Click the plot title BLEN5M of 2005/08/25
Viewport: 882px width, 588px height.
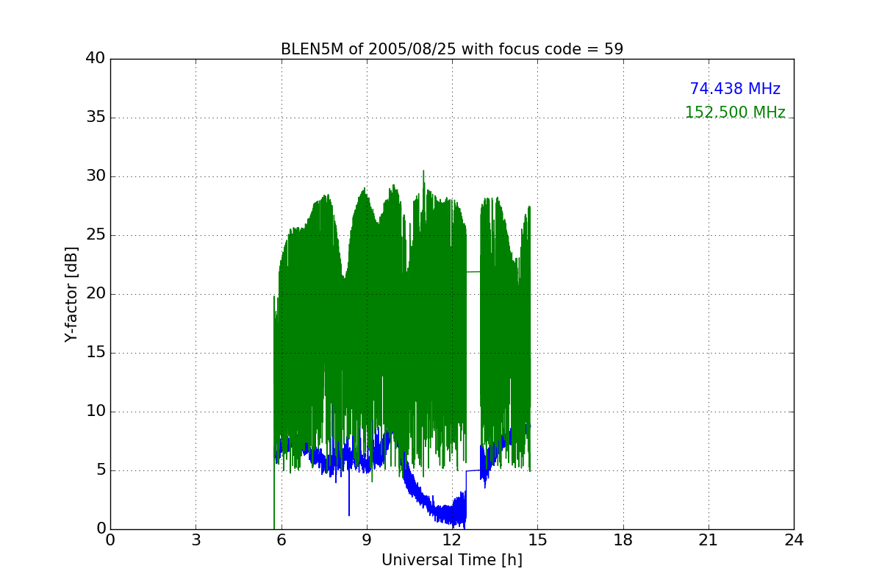pos(452,49)
